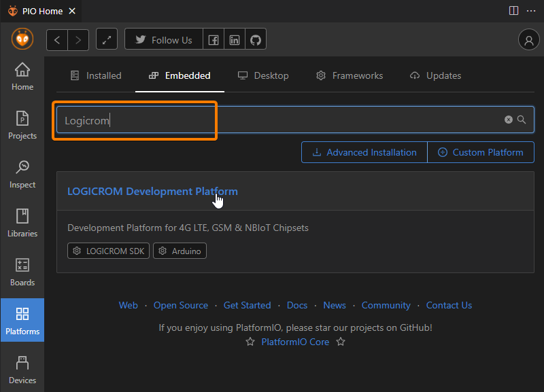Open Projects in the sidebar
This screenshot has width=544, height=392.
tap(22, 125)
